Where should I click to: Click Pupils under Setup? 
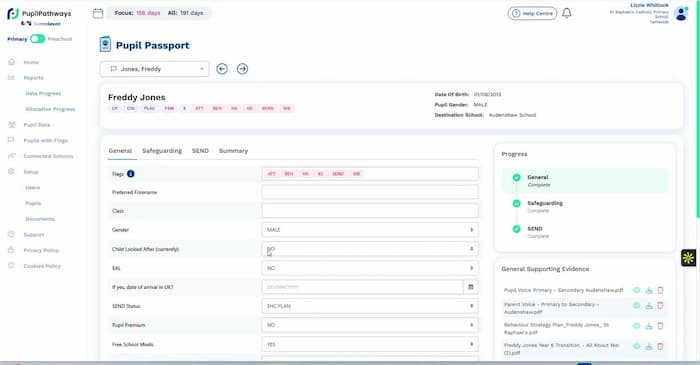(x=33, y=203)
